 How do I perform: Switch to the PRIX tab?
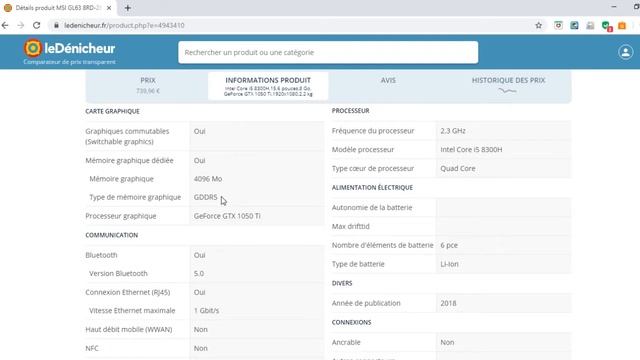(x=148, y=85)
